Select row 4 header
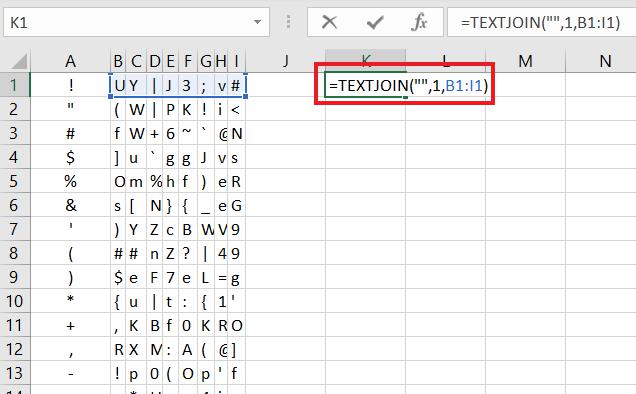Viewport: 636px width, 394px height. tap(15, 157)
